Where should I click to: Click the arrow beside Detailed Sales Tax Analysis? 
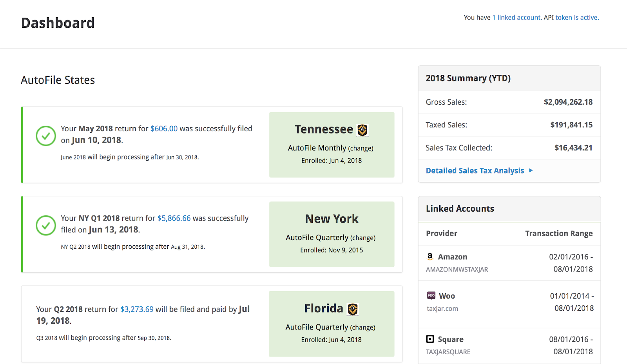[531, 170]
